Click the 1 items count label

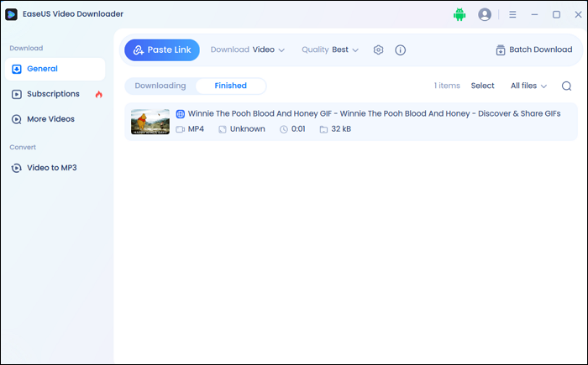tap(447, 86)
